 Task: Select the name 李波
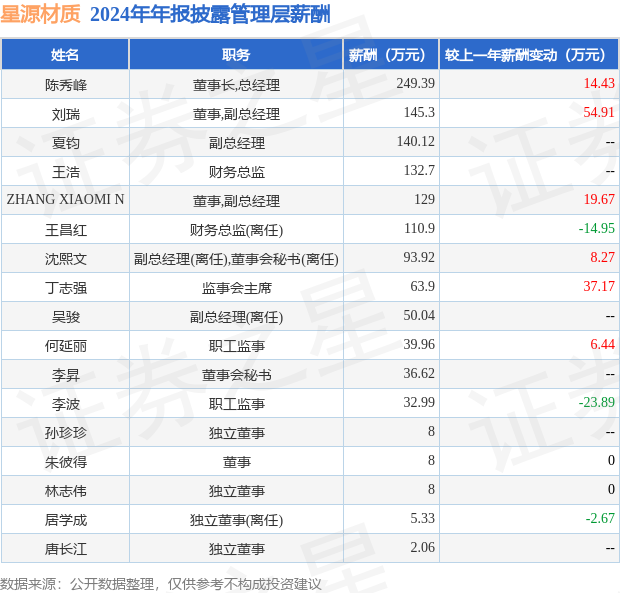(66, 404)
